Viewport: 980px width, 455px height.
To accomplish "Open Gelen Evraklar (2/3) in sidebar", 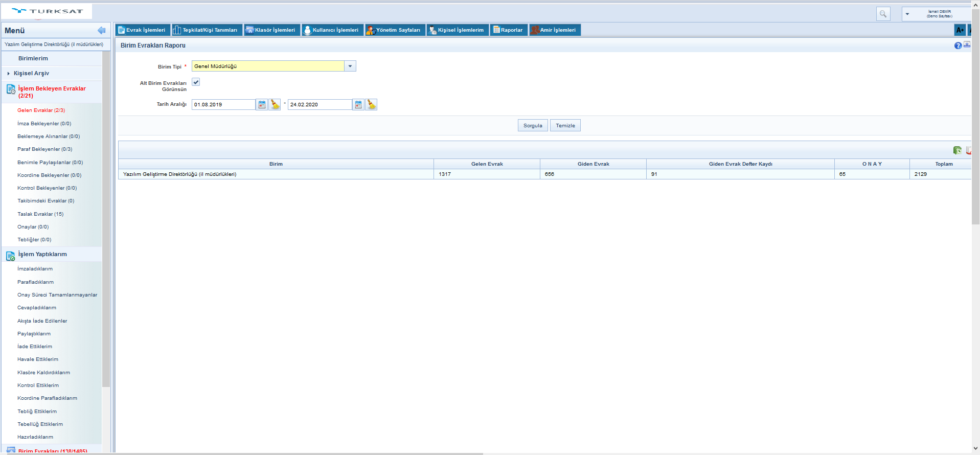I will point(41,110).
